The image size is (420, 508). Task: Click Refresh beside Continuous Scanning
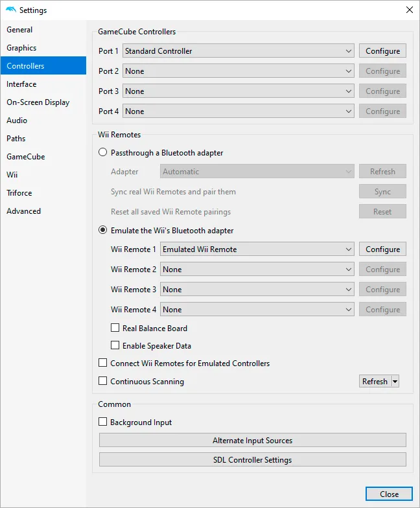[x=375, y=381]
